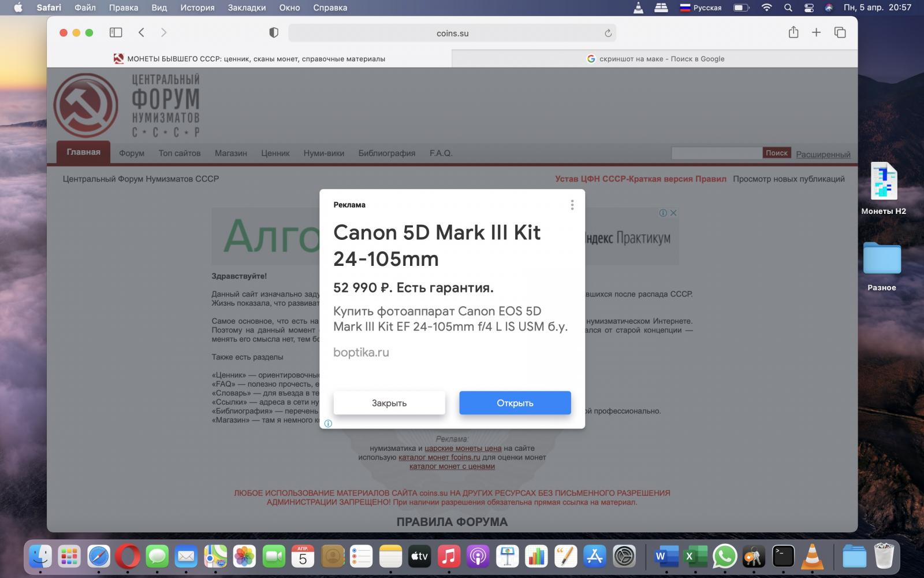This screenshot has width=924, height=578.
Task: Open the three-dot ad options menu
Action: [x=572, y=205]
